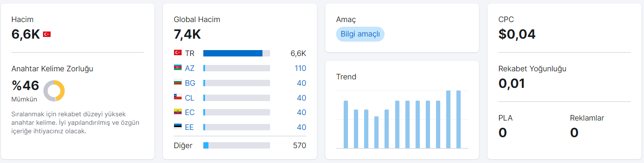Click the 110 volume value for AZ

click(300, 68)
